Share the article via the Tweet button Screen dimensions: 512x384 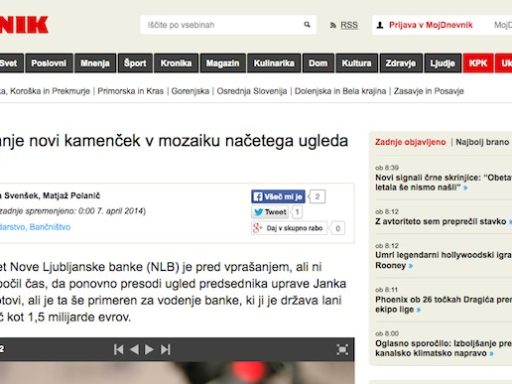click(x=271, y=212)
